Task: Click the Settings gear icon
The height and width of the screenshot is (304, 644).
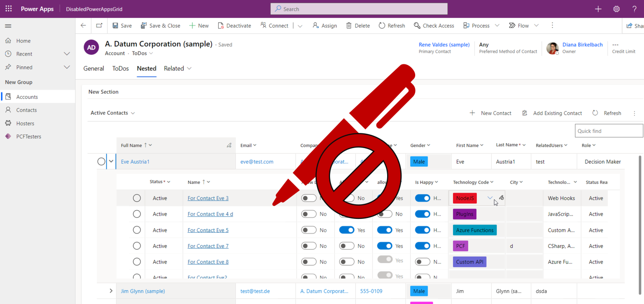Action: pos(616,9)
